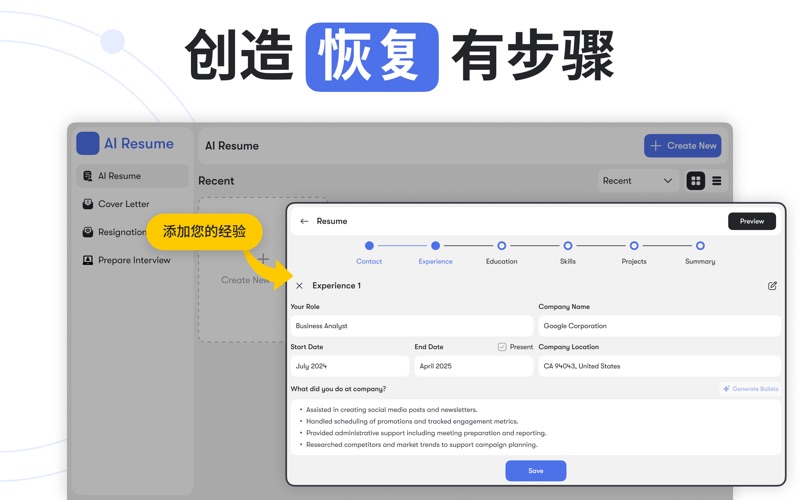Viewport: 800px width, 500px height.
Task: Go back using the Resume arrow
Action: tap(304, 221)
